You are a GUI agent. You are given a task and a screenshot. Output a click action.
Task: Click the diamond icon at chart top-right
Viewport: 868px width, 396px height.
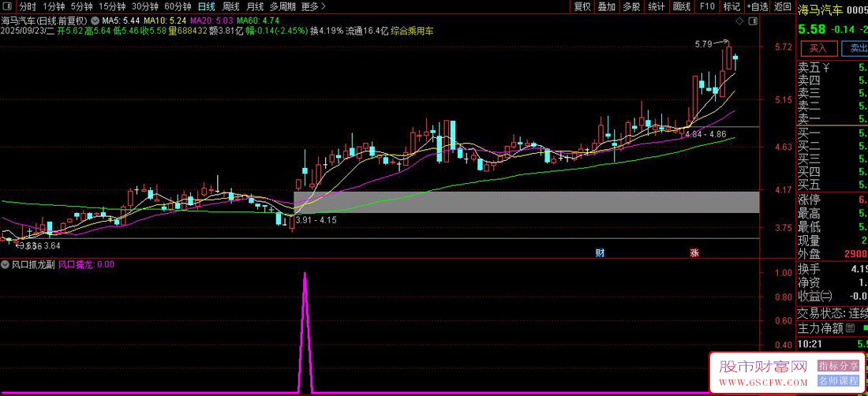[740, 21]
